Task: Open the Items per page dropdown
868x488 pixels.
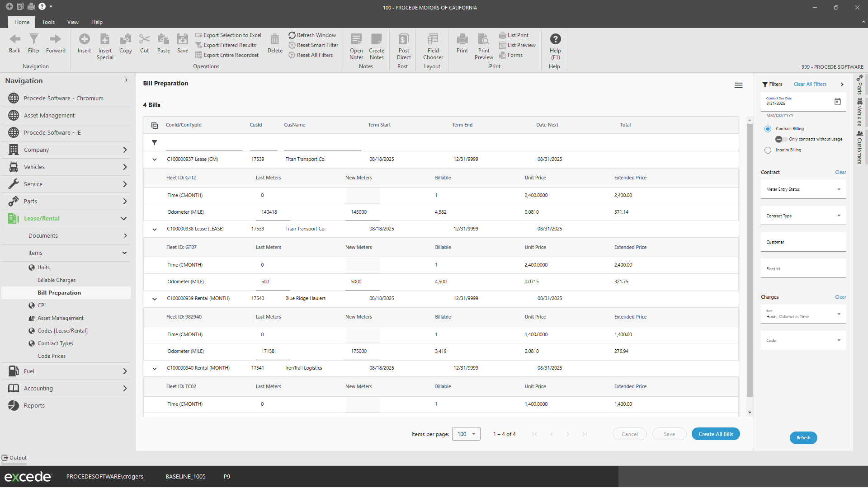Action: coord(466,434)
